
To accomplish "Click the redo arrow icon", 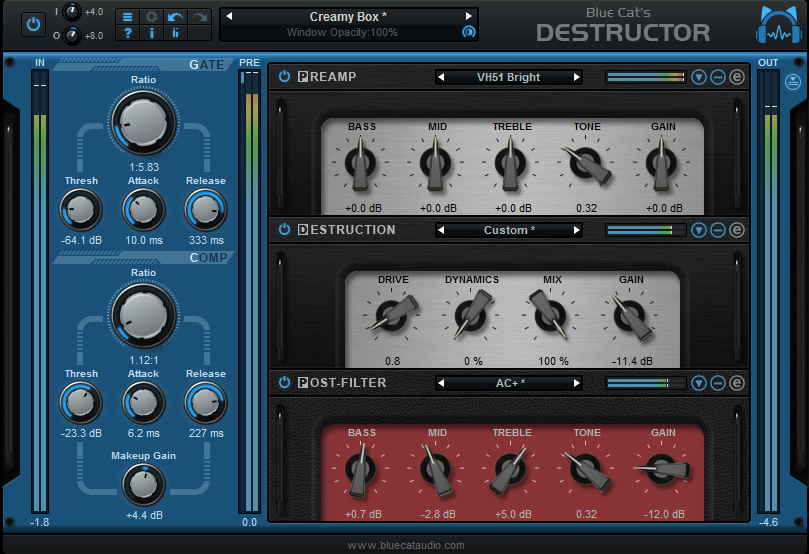I will [x=199, y=17].
